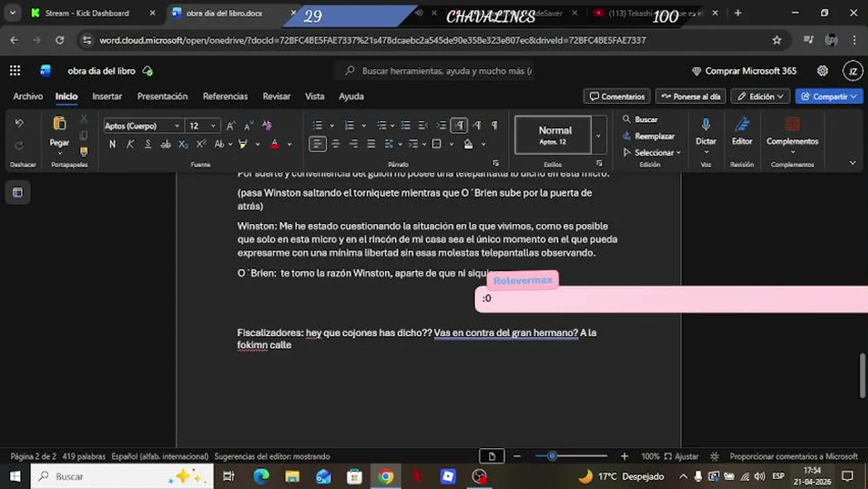The height and width of the screenshot is (489, 868).
Task: Apply superscript formatting
Action: [201, 144]
